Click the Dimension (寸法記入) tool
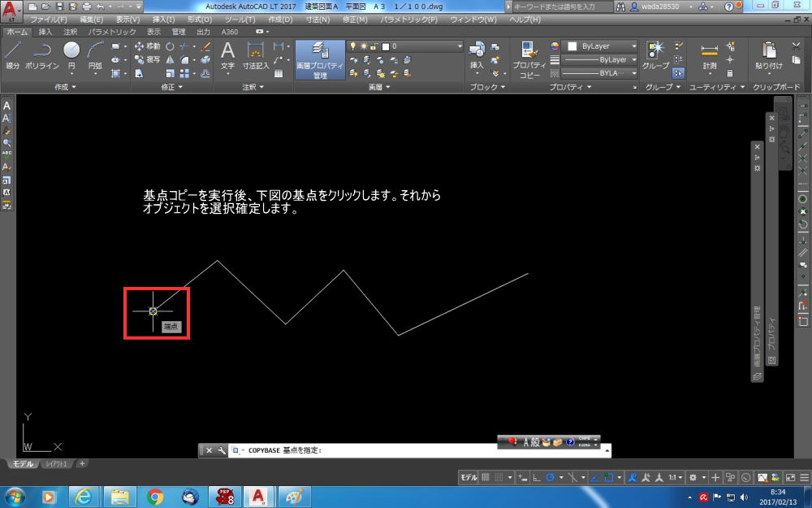This screenshot has width=812, height=508. [256, 56]
